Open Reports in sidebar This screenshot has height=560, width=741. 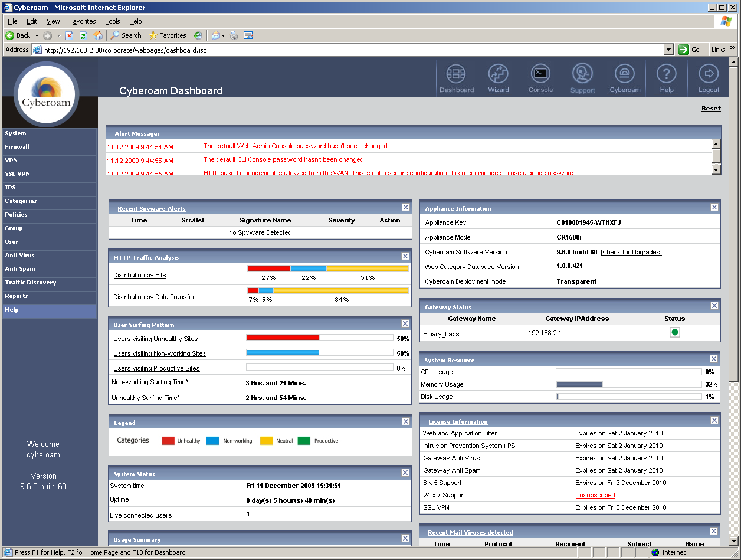(49, 296)
